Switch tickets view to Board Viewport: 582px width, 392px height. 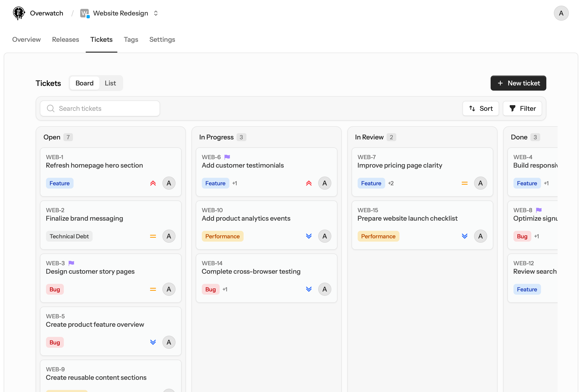[x=84, y=83]
